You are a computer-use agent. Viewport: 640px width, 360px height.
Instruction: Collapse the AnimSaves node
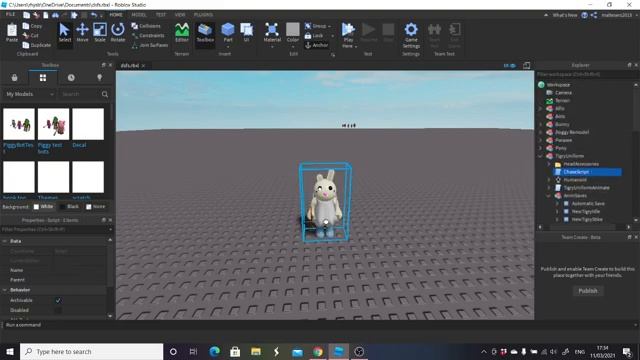pos(549,196)
